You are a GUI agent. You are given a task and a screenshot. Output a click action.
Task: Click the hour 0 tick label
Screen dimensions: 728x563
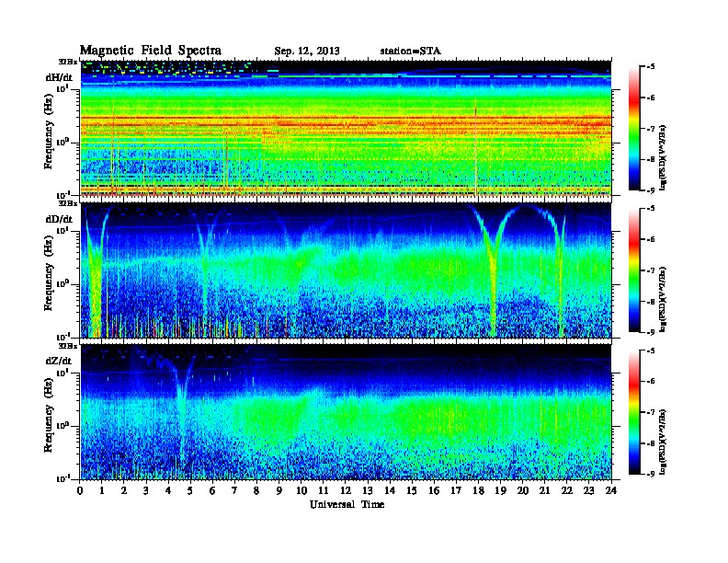[x=80, y=490]
